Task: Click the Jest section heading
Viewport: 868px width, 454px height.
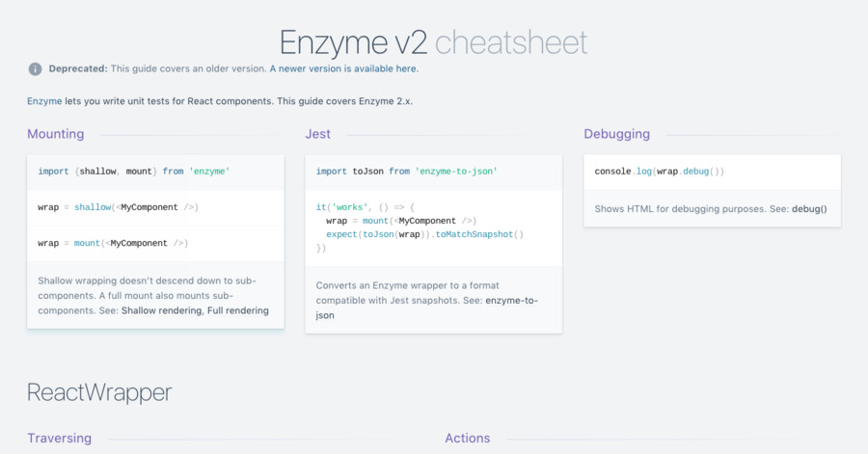Action: pyautogui.click(x=317, y=134)
